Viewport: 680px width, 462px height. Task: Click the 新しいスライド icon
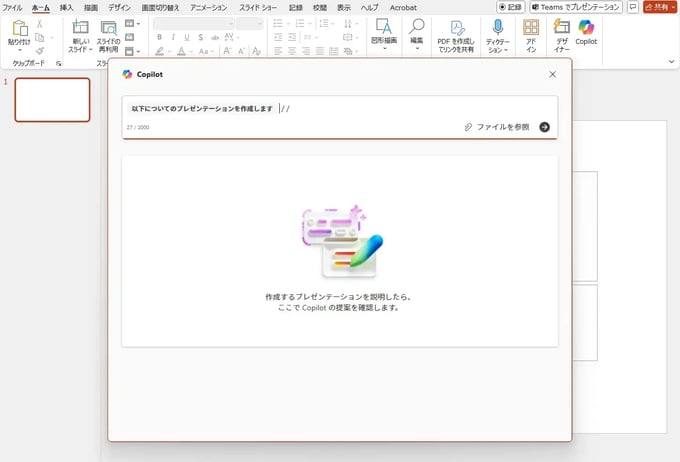pos(80,27)
